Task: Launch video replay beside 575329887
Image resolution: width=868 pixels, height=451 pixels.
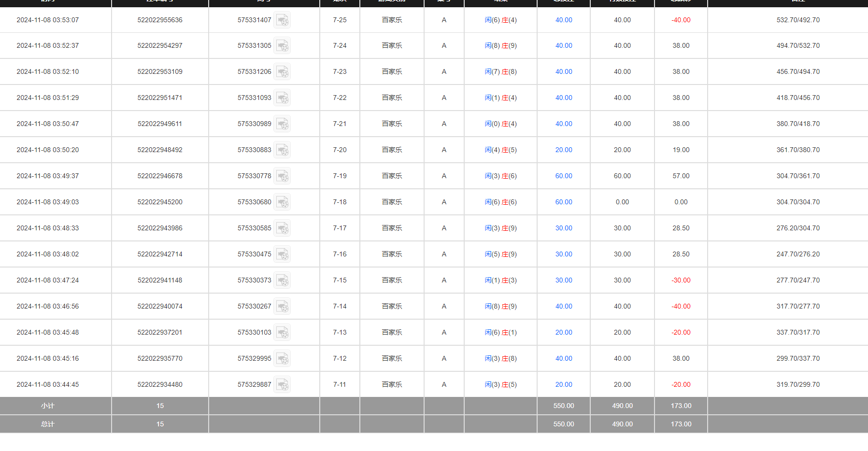Action: pos(282,385)
